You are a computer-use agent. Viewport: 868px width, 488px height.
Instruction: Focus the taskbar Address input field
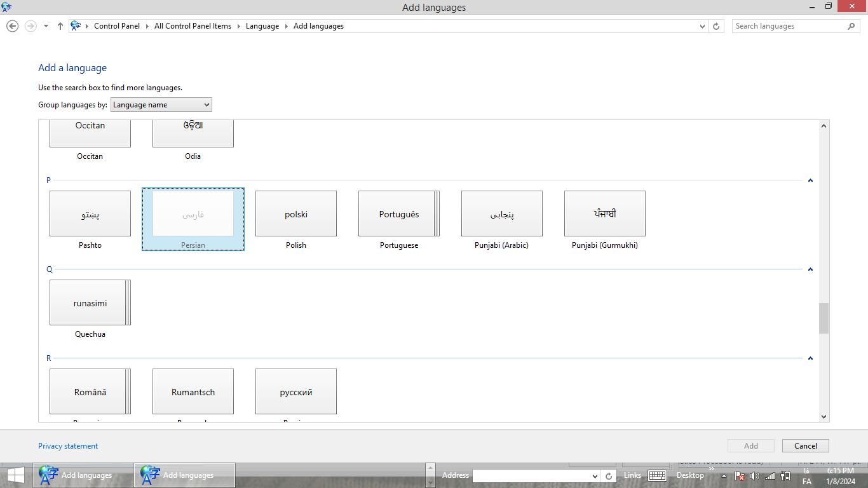point(531,476)
